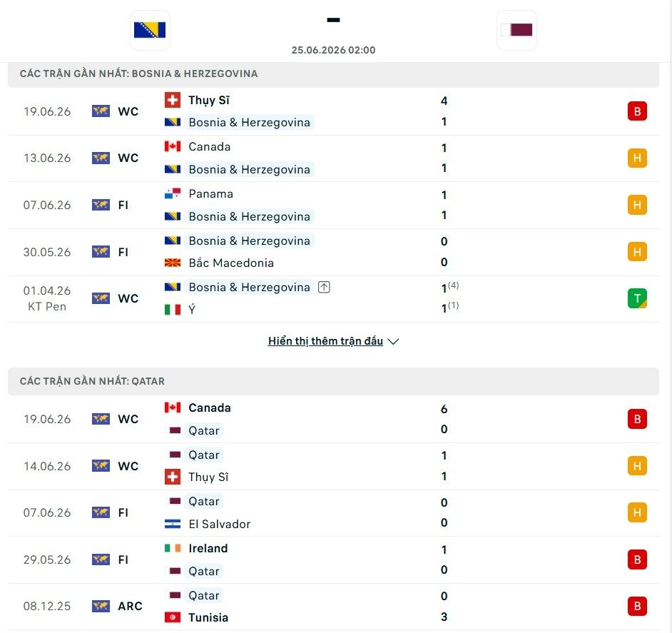
Task: Open the Qatar team flag logo
Action: [516, 30]
